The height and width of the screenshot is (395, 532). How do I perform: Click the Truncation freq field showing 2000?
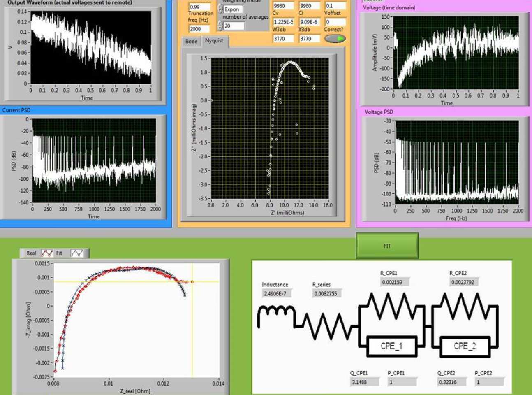199,29
